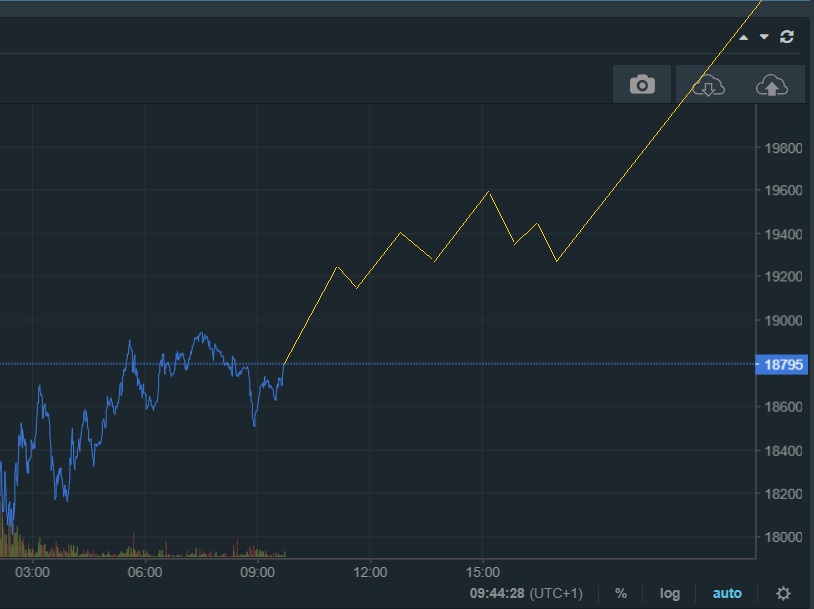The height and width of the screenshot is (609, 814).
Task: Click the 15:00 time axis label
Action: click(x=484, y=572)
